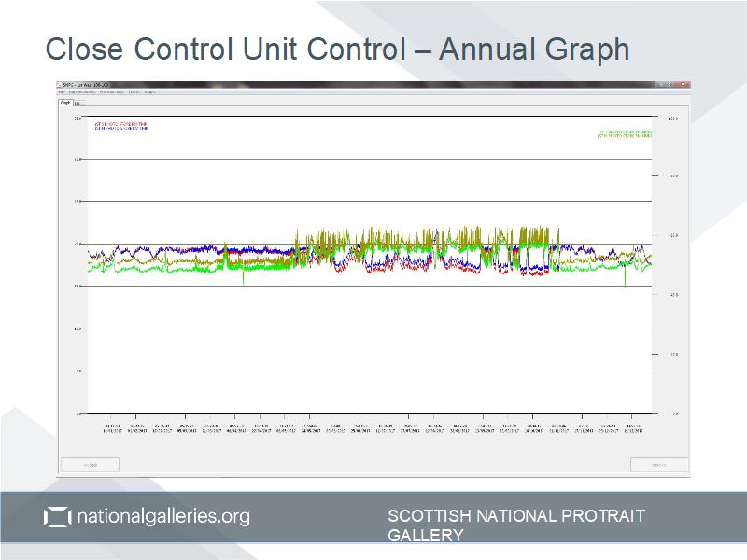
Task: Click the blue temperature legend label
Action: click(121, 128)
